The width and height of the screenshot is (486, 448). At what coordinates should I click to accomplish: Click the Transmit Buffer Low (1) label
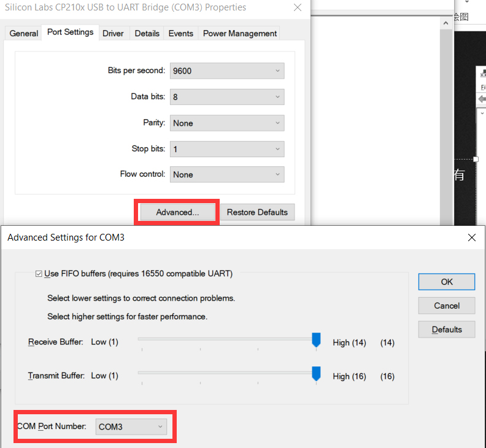click(104, 376)
